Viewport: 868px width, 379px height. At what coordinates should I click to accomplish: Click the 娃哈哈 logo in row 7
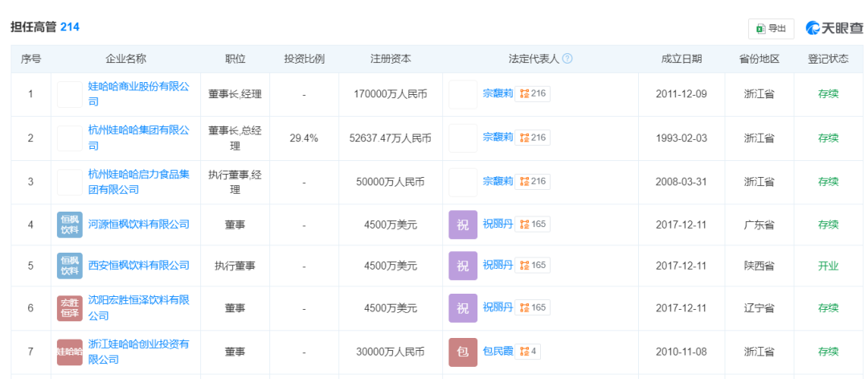70,352
